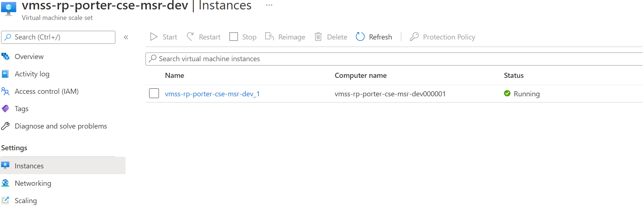Screen dimensions: 644x210
Task: Click the Stop square icon
Action: click(x=234, y=37)
